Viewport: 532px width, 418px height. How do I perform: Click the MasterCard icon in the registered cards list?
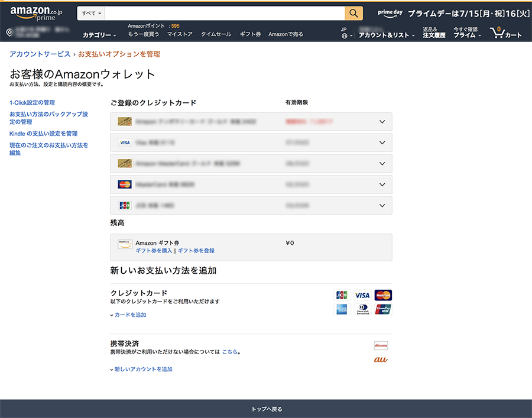coord(125,184)
